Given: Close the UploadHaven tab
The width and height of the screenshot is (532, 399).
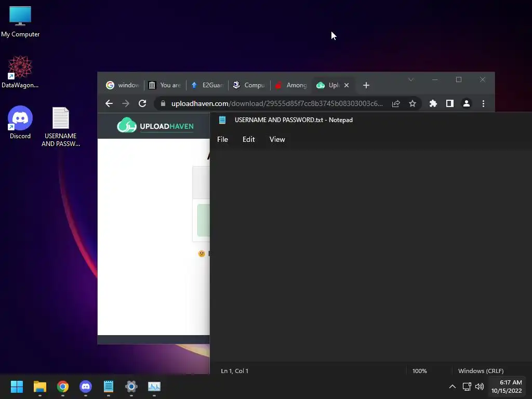Looking at the screenshot, I should coord(347,85).
